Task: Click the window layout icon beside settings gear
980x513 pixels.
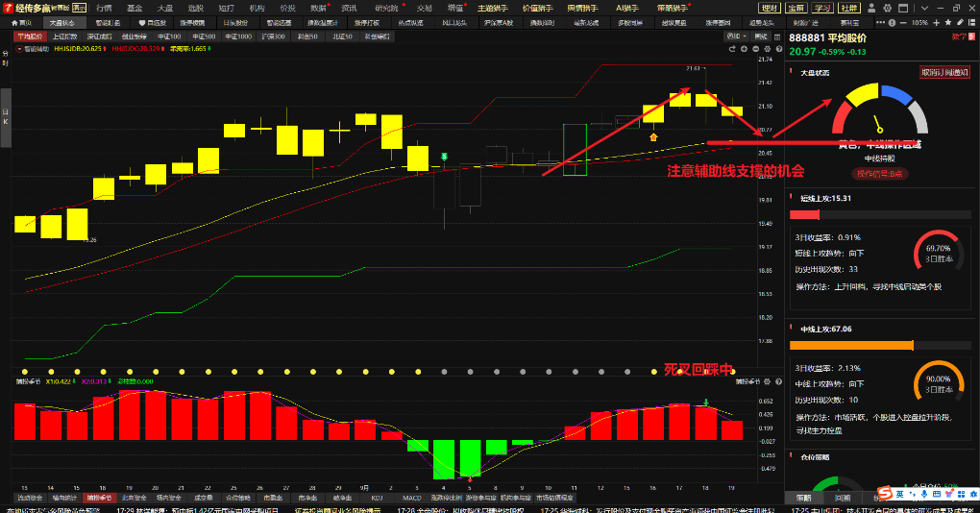Action: pyautogui.click(x=903, y=8)
